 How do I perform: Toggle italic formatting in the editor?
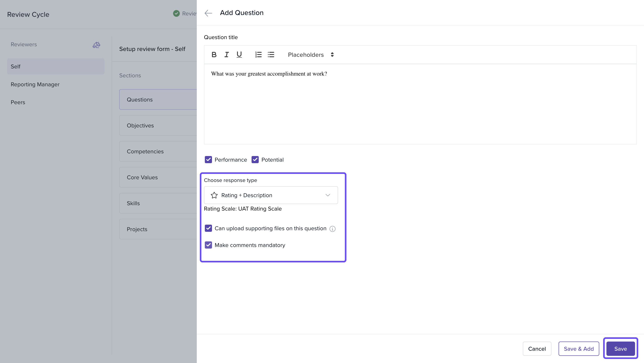click(x=227, y=55)
